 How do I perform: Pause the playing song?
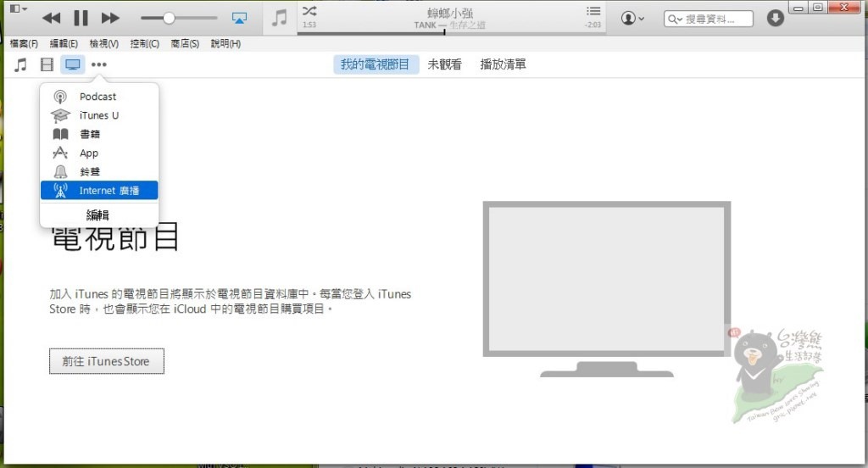(x=81, y=19)
